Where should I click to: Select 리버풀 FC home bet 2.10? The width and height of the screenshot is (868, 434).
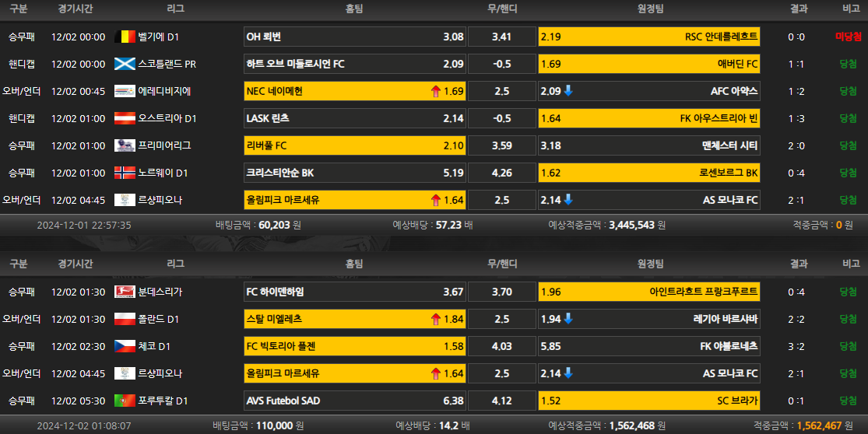click(x=355, y=145)
